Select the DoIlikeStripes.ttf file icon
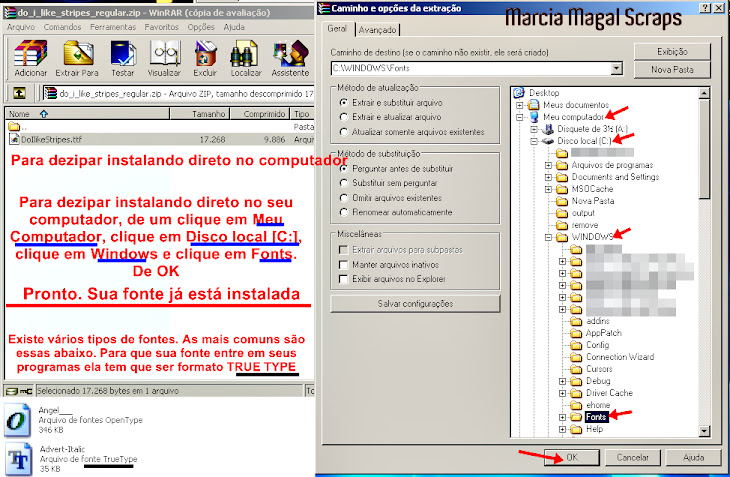This screenshot has height=477, width=730. pos(14,139)
